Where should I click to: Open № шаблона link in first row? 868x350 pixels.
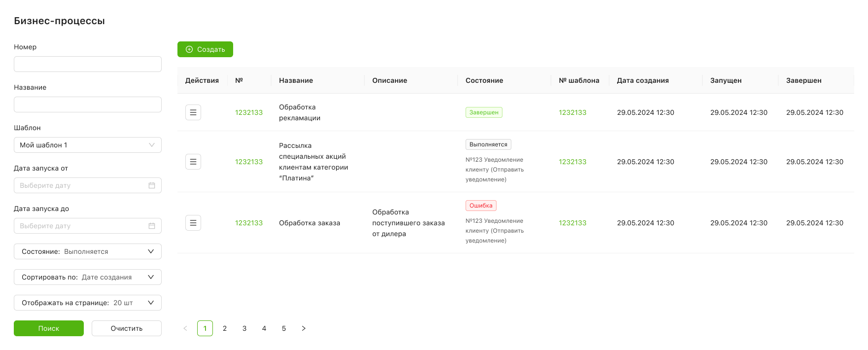click(x=573, y=112)
